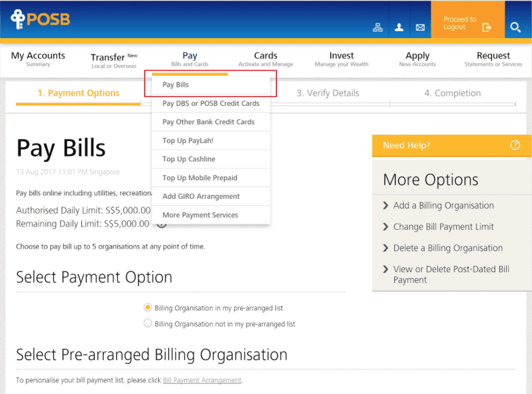This screenshot has height=394, width=532.
Task: Click the Pay Bills page heading
Action: 61,149
